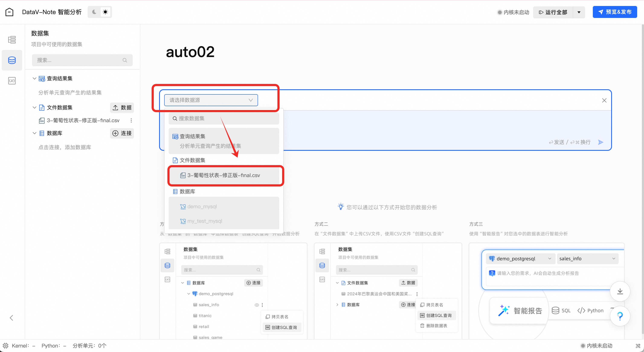644x352 pixels.
Task: Click the send arrow icon
Action: [600, 142]
